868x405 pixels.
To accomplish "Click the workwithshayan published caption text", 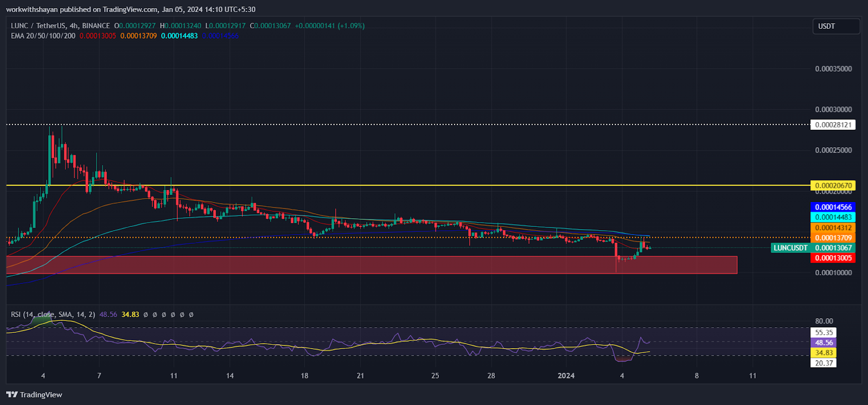I will pyautogui.click(x=131, y=9).
